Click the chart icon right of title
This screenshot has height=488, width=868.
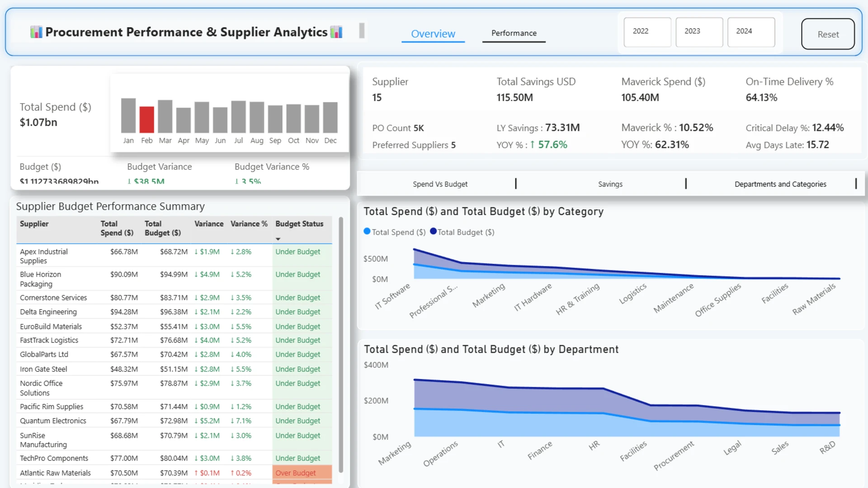[336, 32]
